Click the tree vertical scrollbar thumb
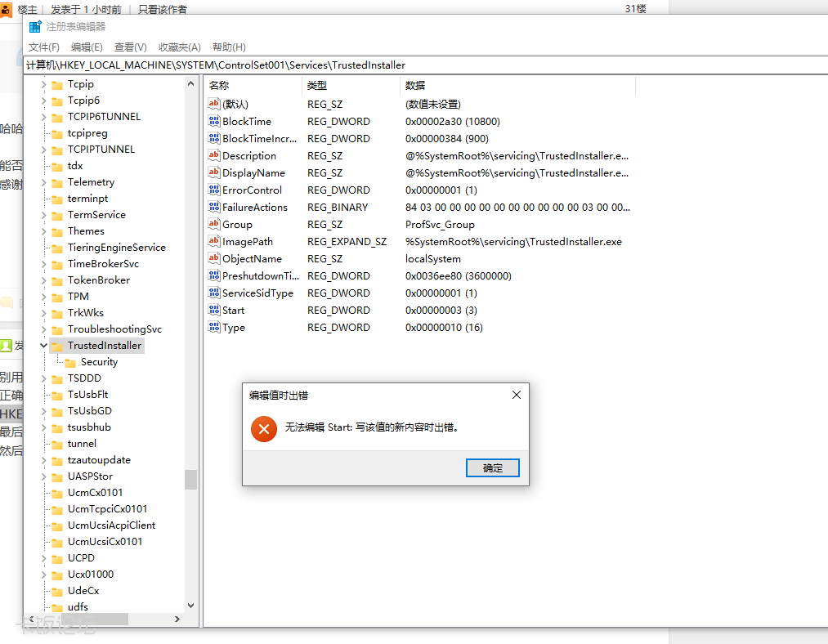Screen dimensions: 828x644 pyautogui.click(x=190, y=479)
